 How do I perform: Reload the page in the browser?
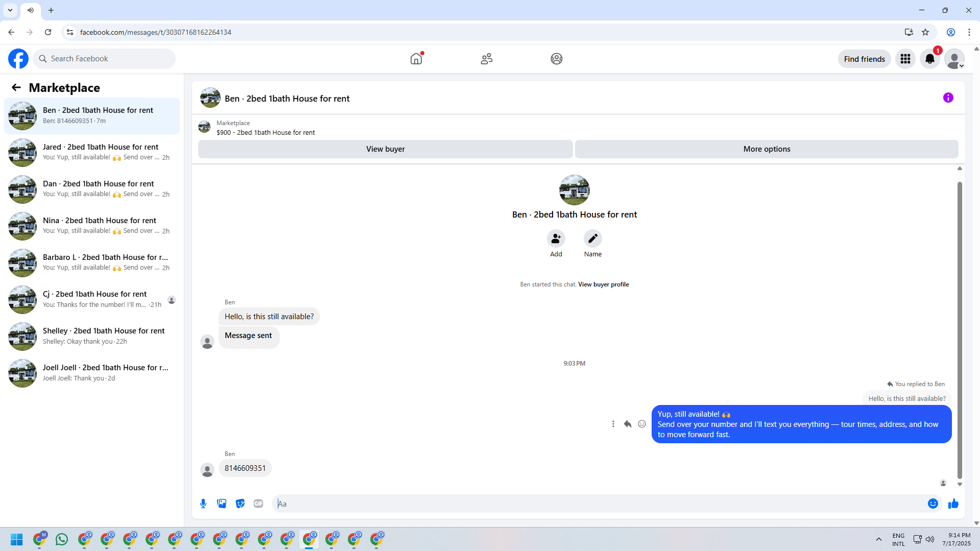click(48, 32)
